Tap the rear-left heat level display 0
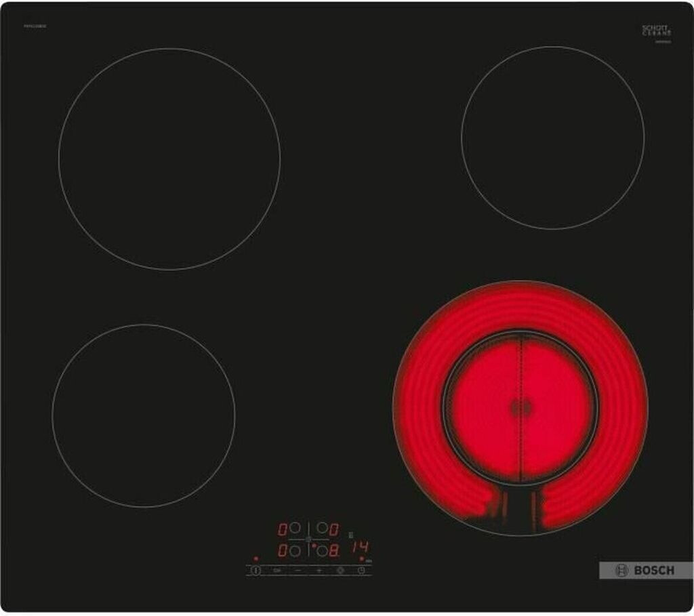This screenshot has width=694, height=616. click(283, 529)
